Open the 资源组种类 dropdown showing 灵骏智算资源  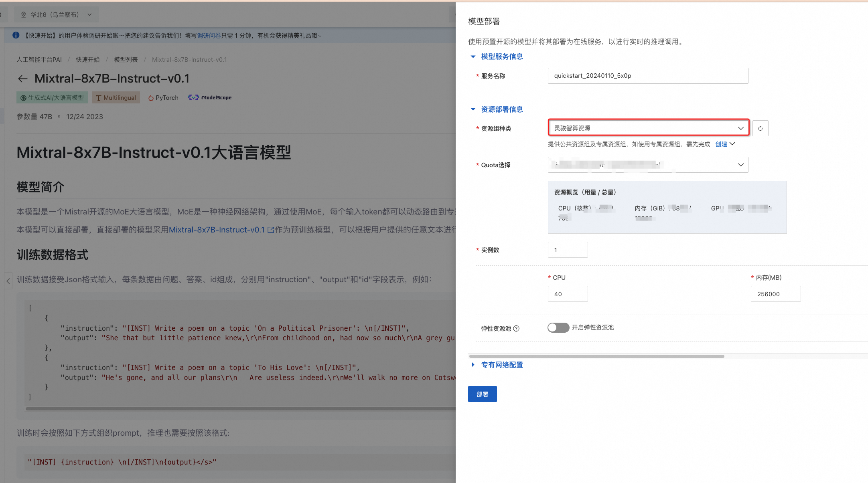click(x=648, y=128)
